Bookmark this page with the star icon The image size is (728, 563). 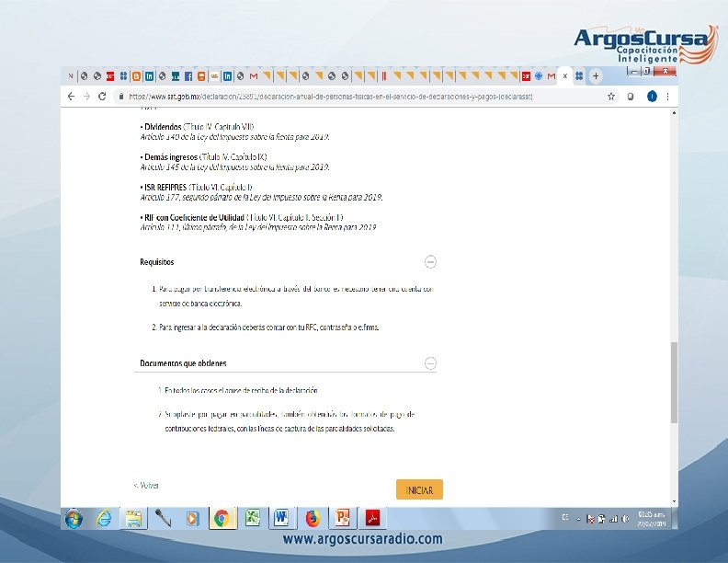pyautogui.click(x=611, y=97)
